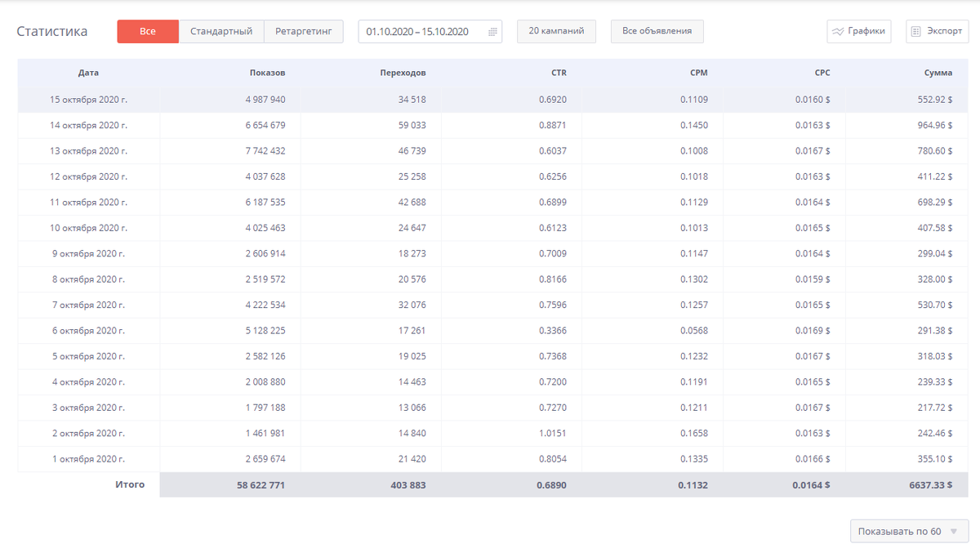The width and height of the screenshot is (980, 553).
Task: Open the date range field 01.10.2020 – 15.10.2020
Action: pos(430,32)
